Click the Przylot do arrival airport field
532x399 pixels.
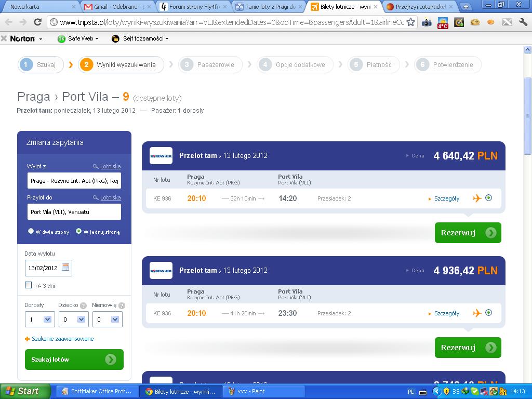(74, 212)
